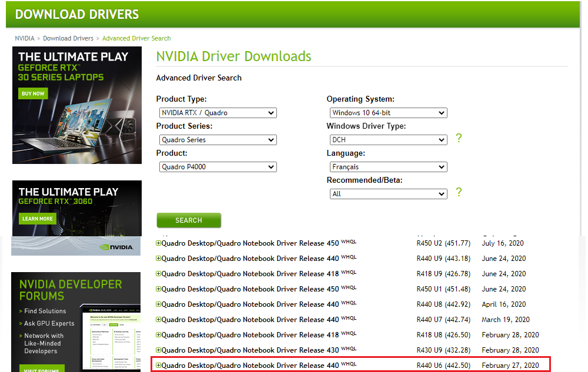The image size is (588, 372).
Task: Open the Product Type dropdown
Action: (218, 113)
